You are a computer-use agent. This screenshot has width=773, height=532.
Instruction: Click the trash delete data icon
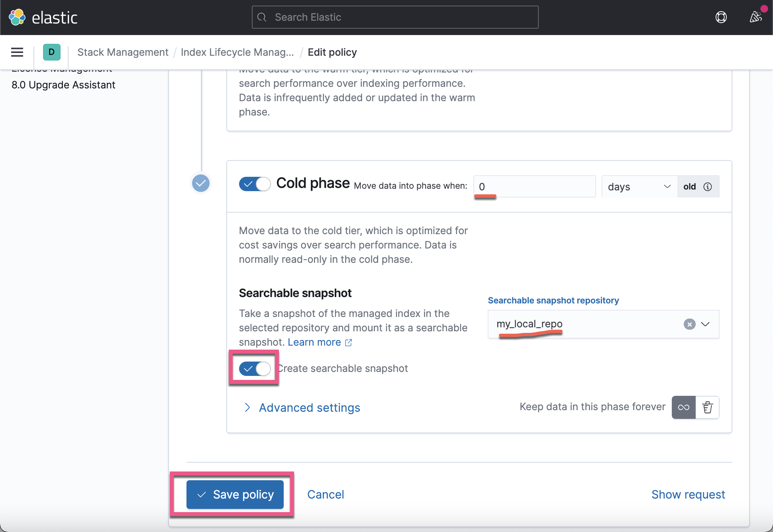pyautogui.click(x=707, y=407)
